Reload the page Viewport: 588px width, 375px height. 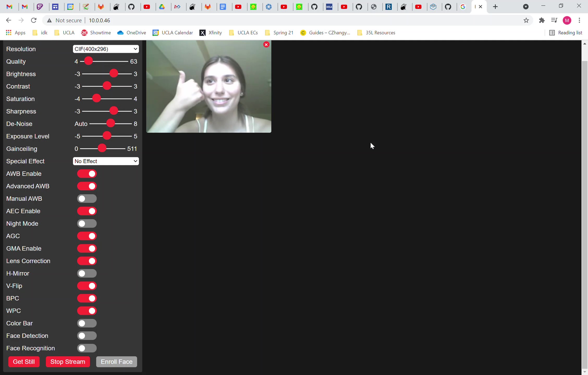click(x=34, y=20)
